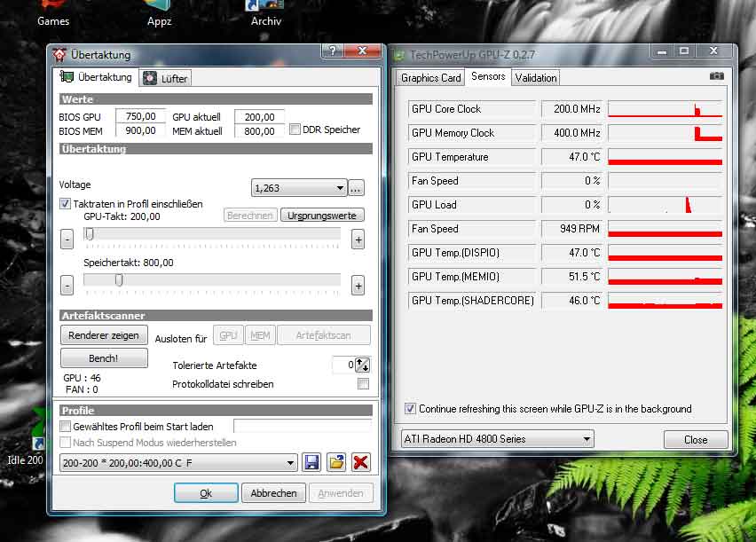756x542 pixels.
Task: Click the Ursprungswerte button
Action: (x=322, y=216)
